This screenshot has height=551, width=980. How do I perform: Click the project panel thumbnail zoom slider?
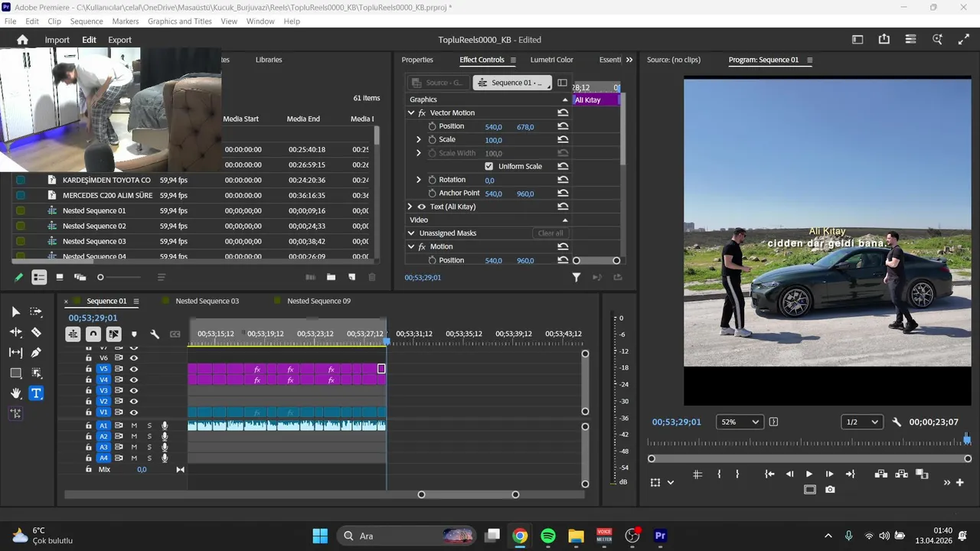(x=101, y=277)
